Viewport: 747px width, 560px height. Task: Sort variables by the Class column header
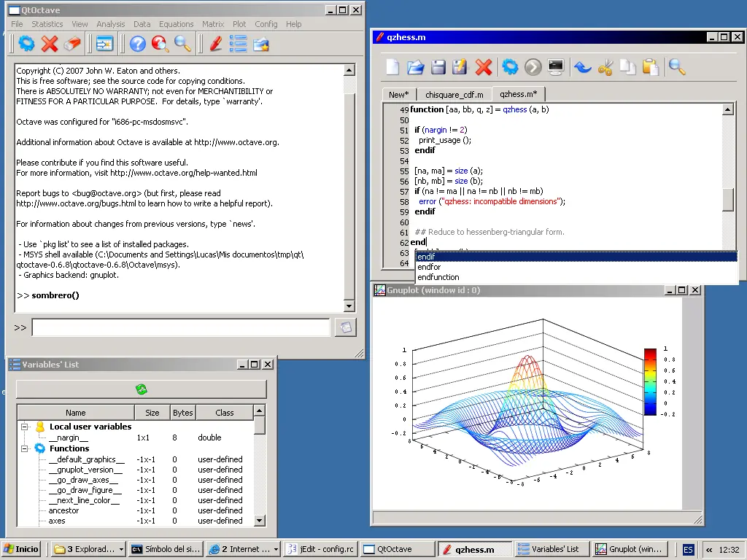[225, 413]
